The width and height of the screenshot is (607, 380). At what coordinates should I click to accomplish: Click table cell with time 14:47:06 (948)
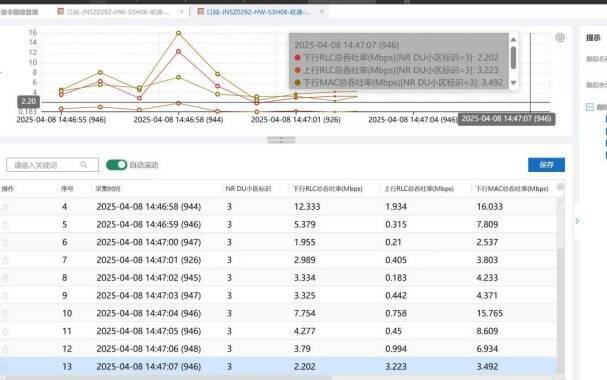pyautogui.click(x=149, y=349)
